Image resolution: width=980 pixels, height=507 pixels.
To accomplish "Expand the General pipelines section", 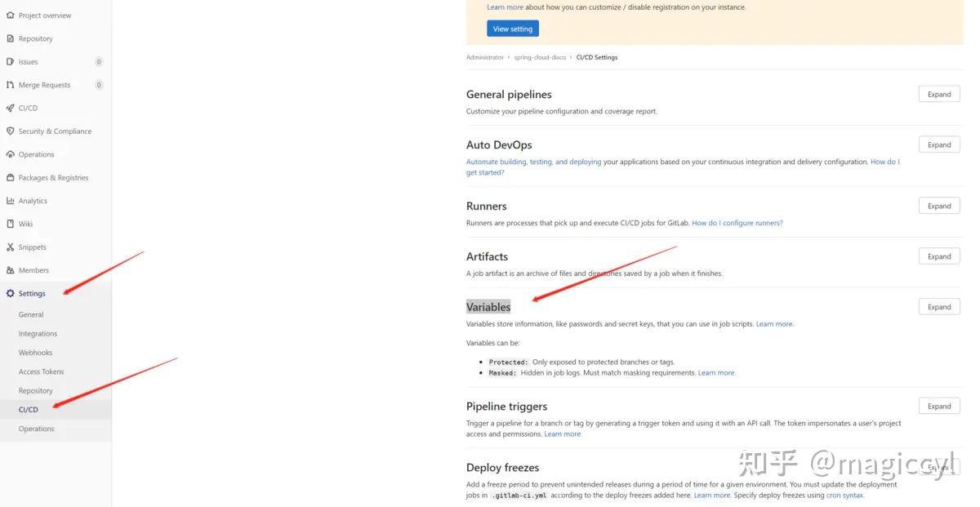I will [939, 94].
